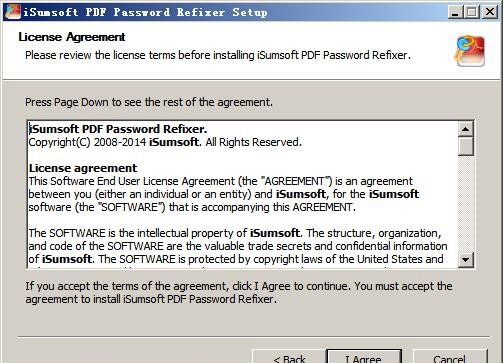503x363 pixels.
Task: Click the 'iSumsoft PDF Password Refixer.' title line
Action: click(x=118, y=129)
